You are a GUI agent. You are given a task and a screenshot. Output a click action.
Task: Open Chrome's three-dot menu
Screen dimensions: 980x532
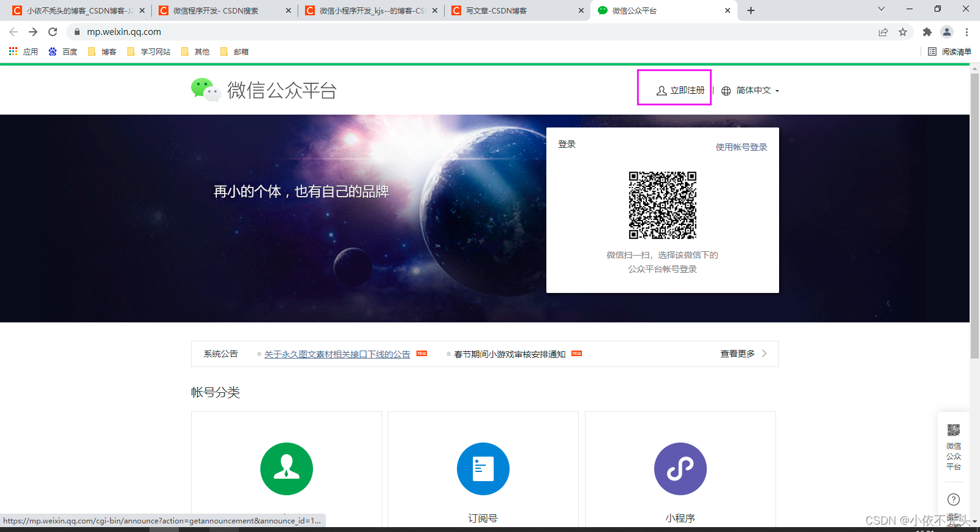click(967, 32)
